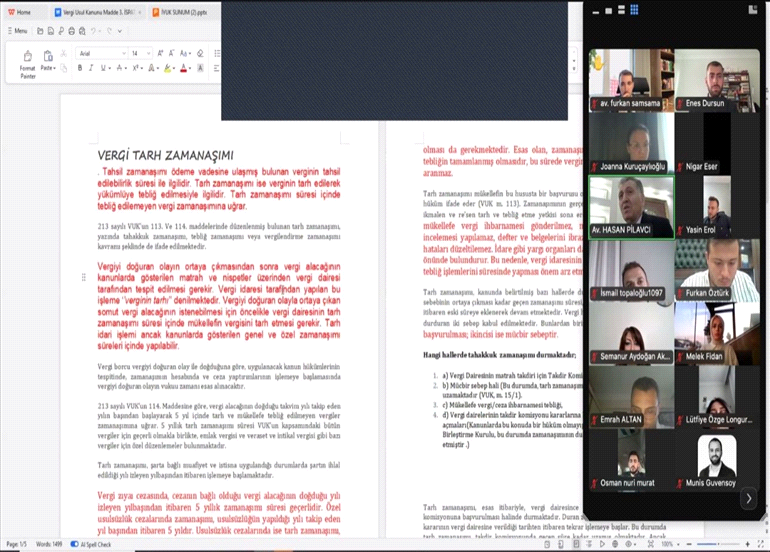770x552 pixels.
Task: Toggle the character shading A icon
Action: pos(200,68)
